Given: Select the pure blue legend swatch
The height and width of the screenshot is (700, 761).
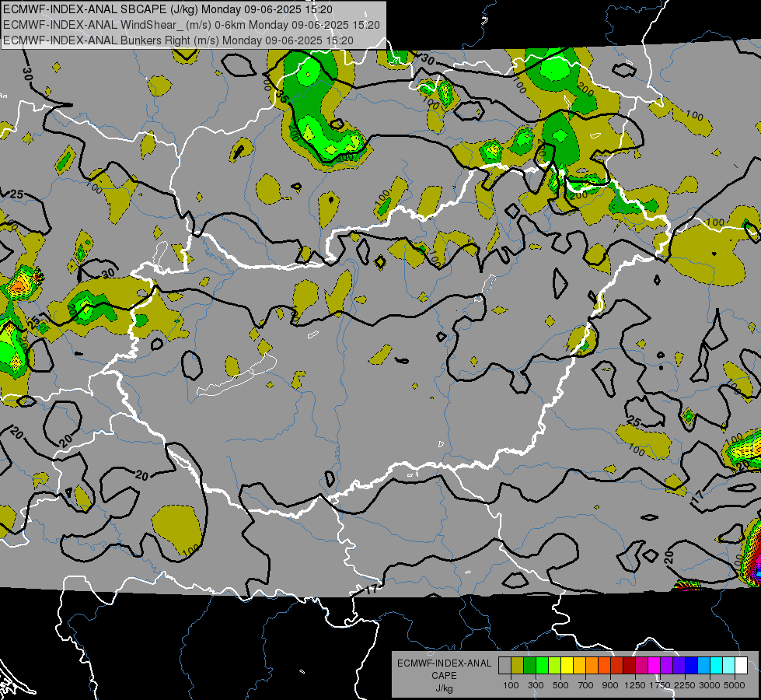Looking at the screenshot, I should [x=692, y=666].
